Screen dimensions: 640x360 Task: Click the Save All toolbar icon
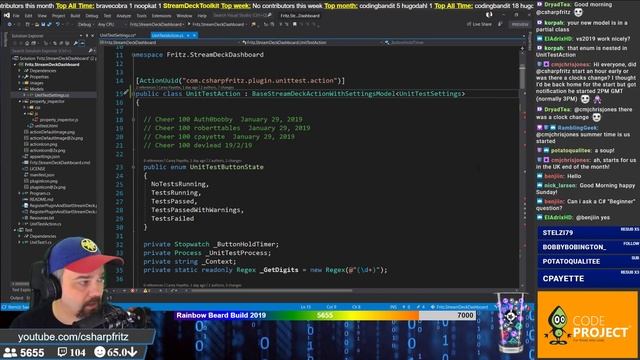49,24
